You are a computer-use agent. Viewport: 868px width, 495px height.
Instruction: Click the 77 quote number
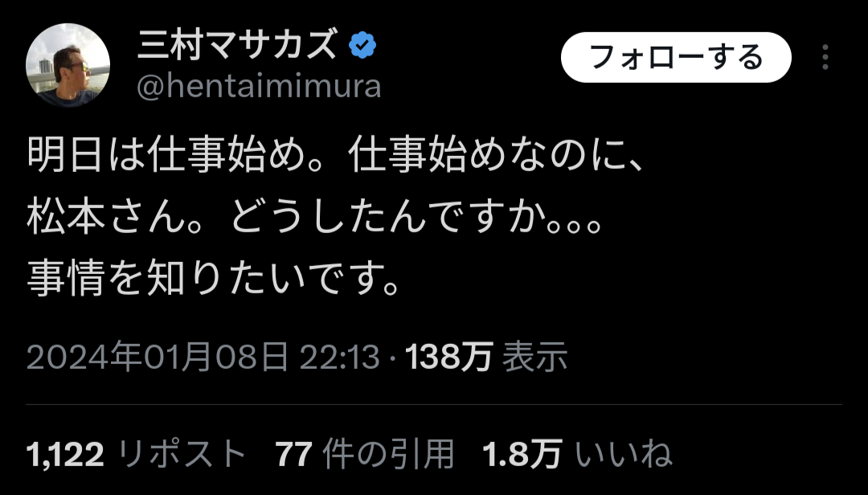[293, 455]
